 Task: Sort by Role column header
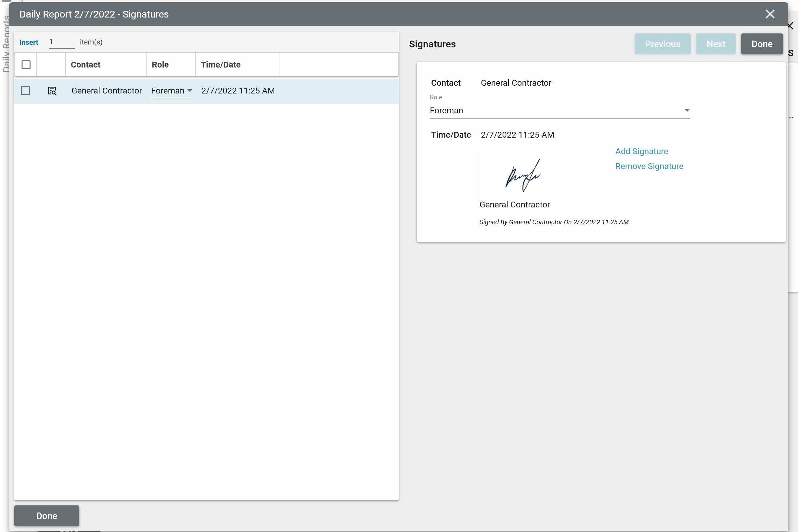[160, 65]
